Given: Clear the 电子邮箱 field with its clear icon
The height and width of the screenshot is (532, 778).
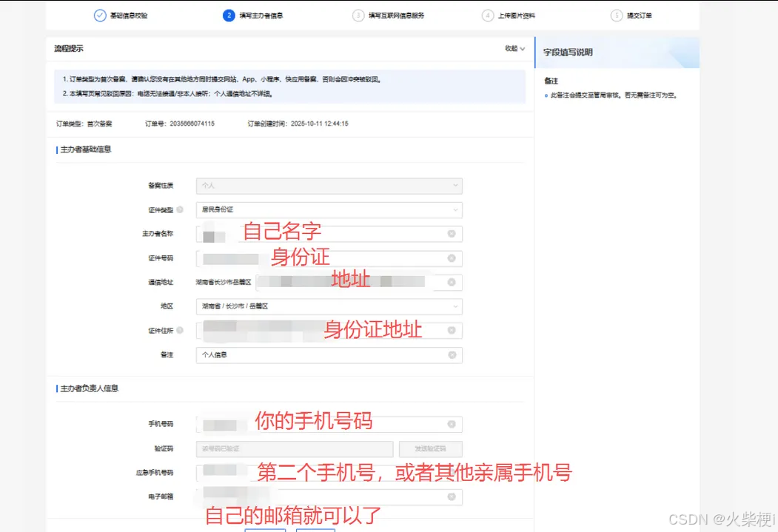Looking at the screenshot, I should (452, 496).
